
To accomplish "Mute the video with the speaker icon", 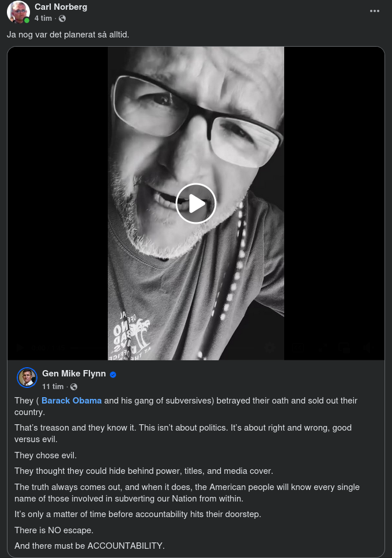I will tap(367, 348).
